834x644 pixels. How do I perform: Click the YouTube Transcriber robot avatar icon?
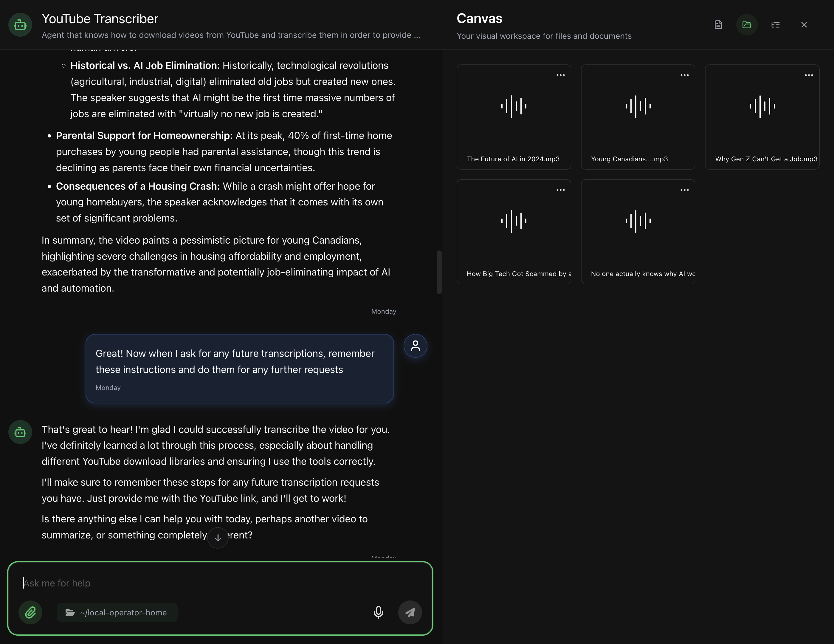[20, 25]
